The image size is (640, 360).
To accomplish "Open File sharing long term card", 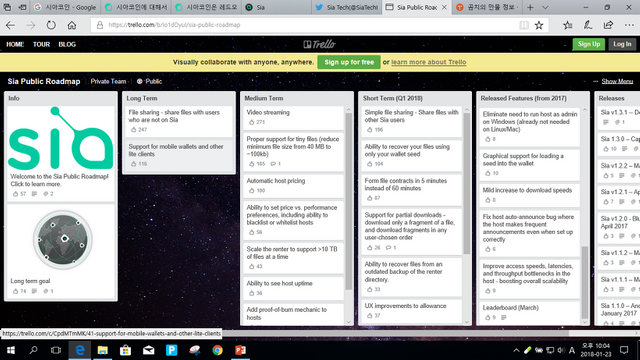I will click(x=179, y=121).
